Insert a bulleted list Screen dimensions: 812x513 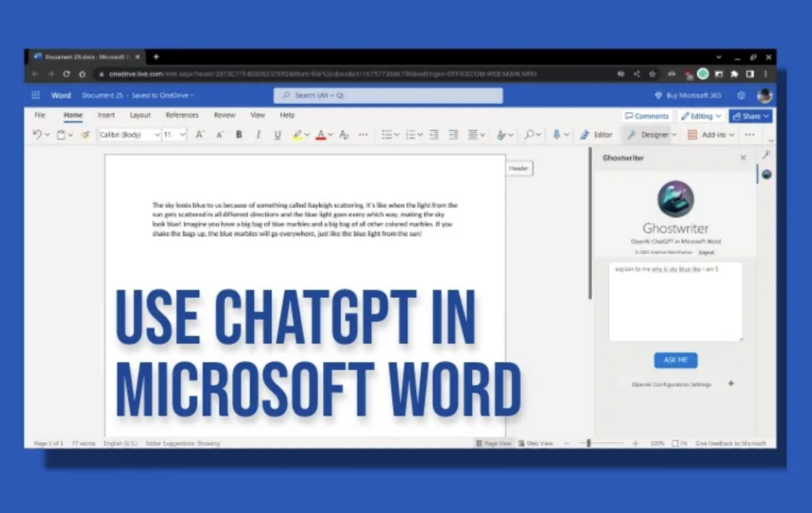click(387, 134)
